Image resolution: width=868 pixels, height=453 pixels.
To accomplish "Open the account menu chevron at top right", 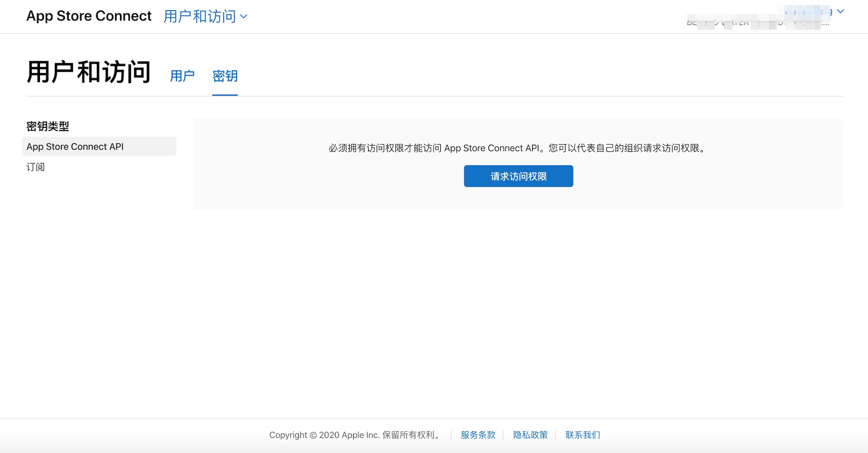I will point(840,12).
